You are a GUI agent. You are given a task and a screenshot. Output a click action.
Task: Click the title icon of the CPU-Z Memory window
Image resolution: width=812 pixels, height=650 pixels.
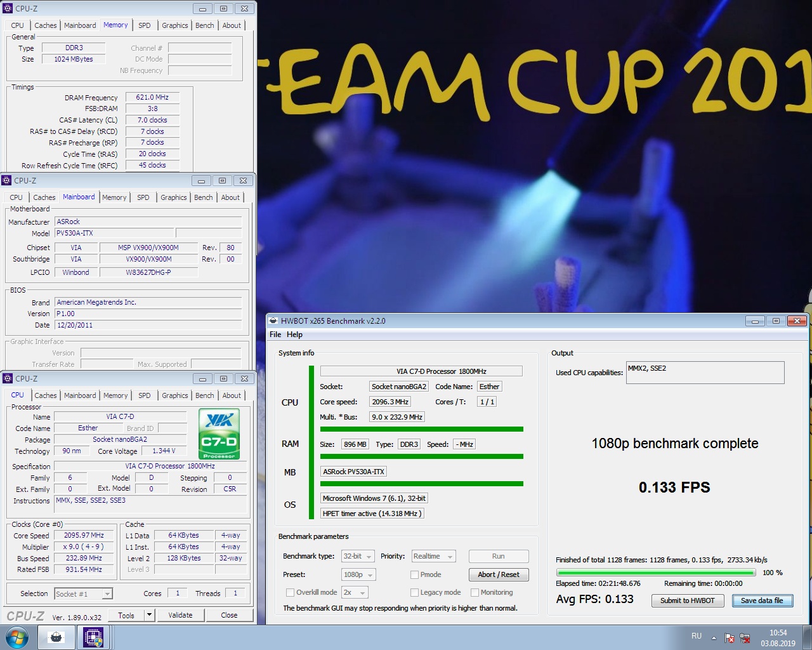point(8,9)
